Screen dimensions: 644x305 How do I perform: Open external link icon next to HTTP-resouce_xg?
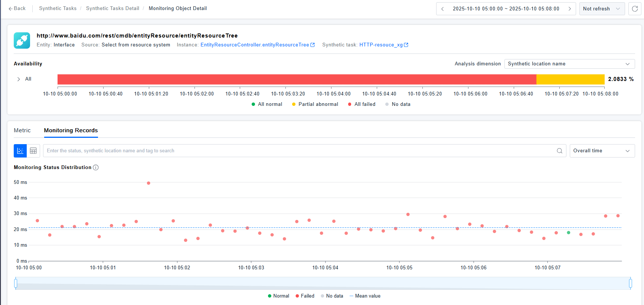coord(406,45)
